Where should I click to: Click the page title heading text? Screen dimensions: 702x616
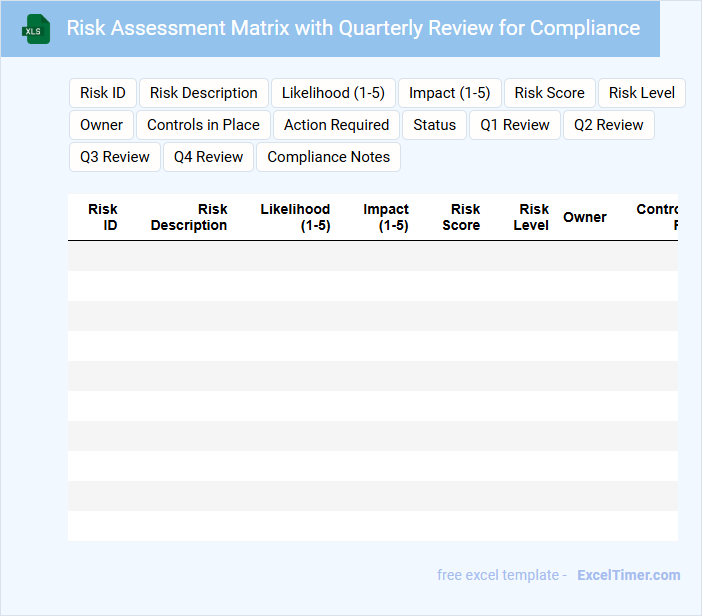[353, 28]
